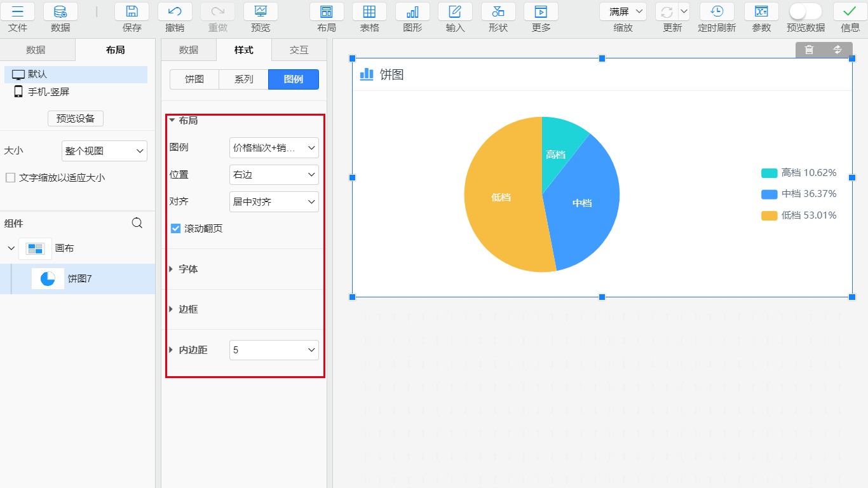Expand the 字体 section
The height and width of the screenshot is (488, 868).
pyautogui.click(x=187, y=269)
